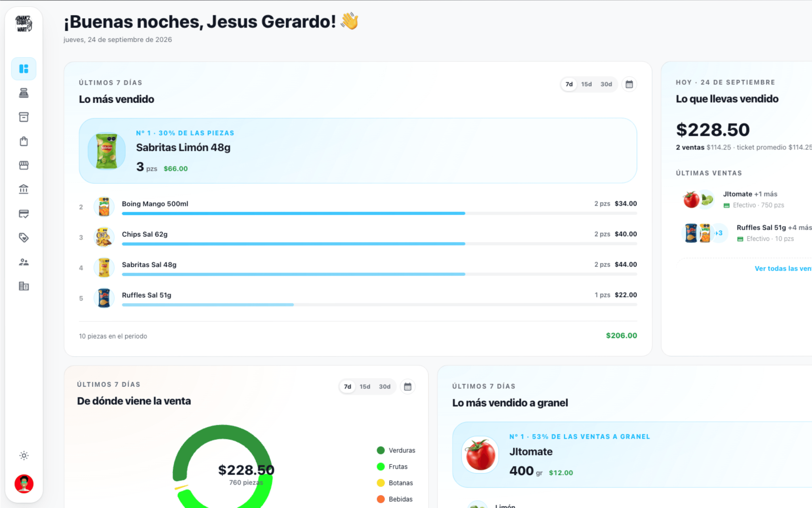Click the Sabritas Sal 48g product thumbnail

tap(104, 268)
